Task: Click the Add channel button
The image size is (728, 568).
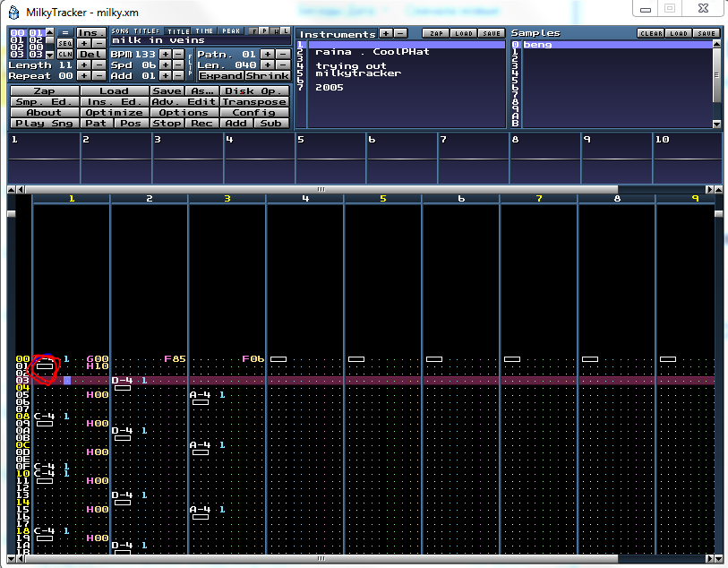Action: point(236,123)
